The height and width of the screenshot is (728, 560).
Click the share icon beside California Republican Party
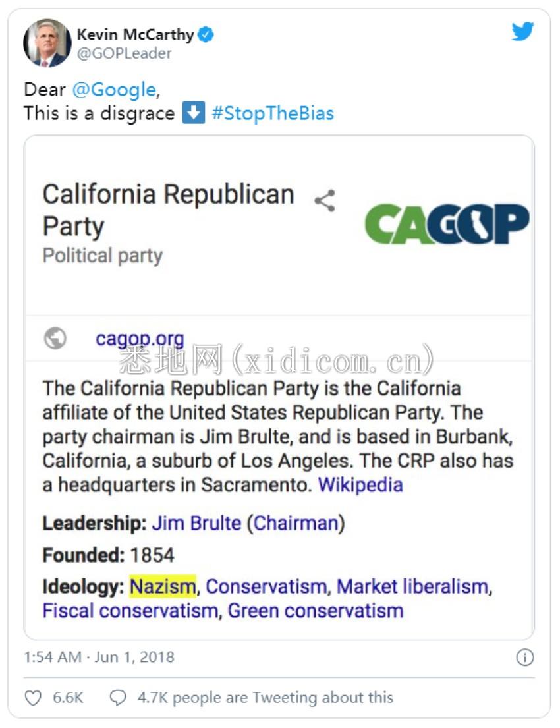[x=325, y=200]
